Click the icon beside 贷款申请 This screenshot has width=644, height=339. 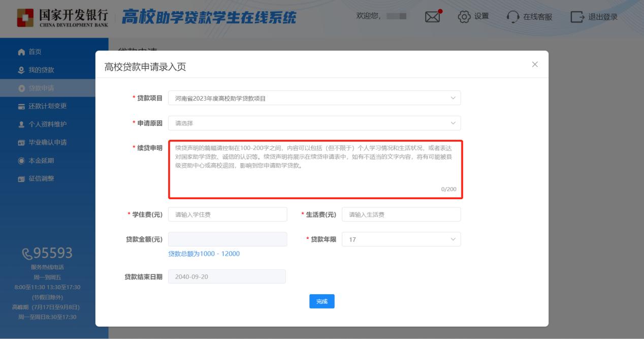click(21, 88)
